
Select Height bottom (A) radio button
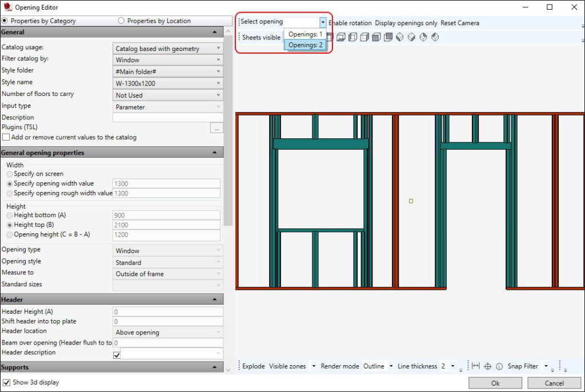coord(10,215)
